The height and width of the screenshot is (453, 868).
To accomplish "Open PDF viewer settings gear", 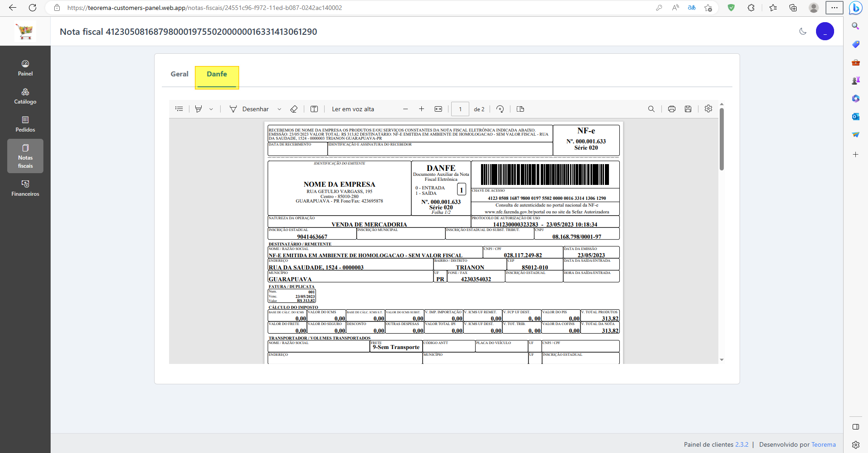I will pyautogui.click(x=708, y=109).
